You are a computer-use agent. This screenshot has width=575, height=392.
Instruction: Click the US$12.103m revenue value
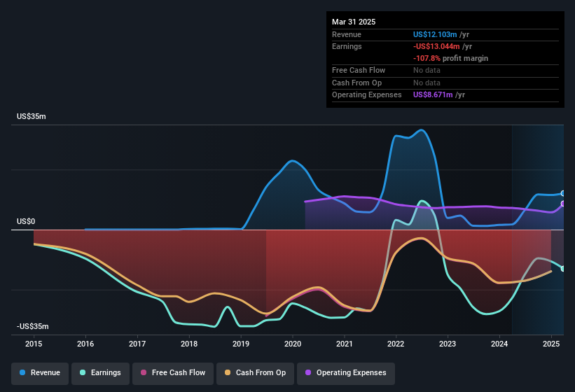click(435, 34)
